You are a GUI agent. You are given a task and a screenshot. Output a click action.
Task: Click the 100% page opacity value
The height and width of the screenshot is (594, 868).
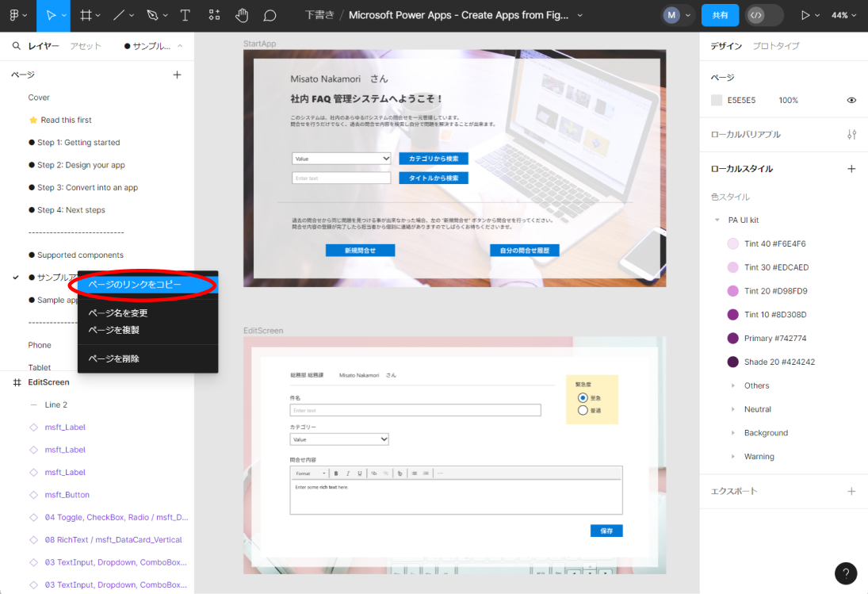[x=788, y=100]
